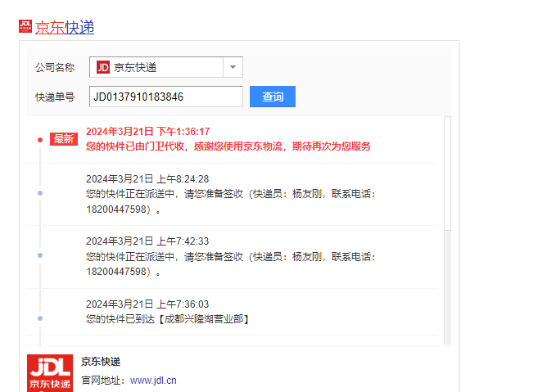
Task: Click the bold 京东快递 company name near logo
Action: (101, 361)
